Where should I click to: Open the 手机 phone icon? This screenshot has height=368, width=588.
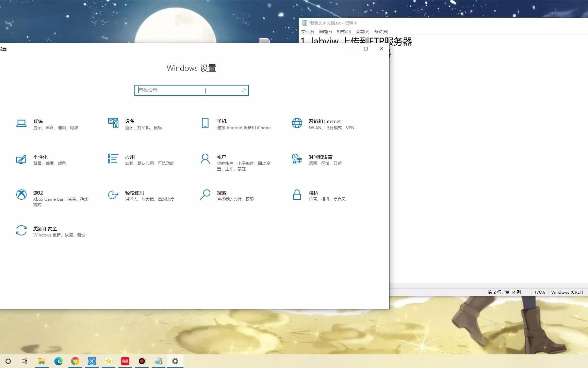pos(205,123)
